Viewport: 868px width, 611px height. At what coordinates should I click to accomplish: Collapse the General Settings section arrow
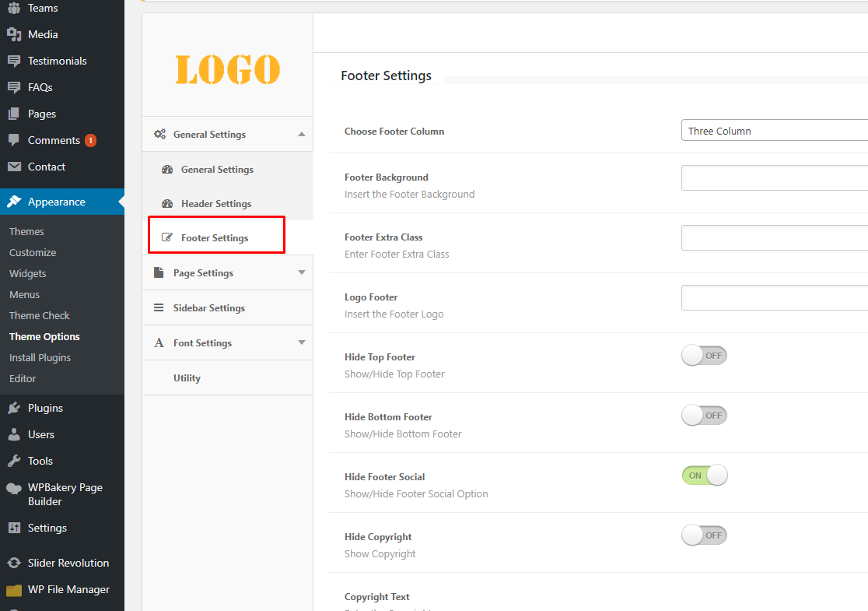click(302, 135)
